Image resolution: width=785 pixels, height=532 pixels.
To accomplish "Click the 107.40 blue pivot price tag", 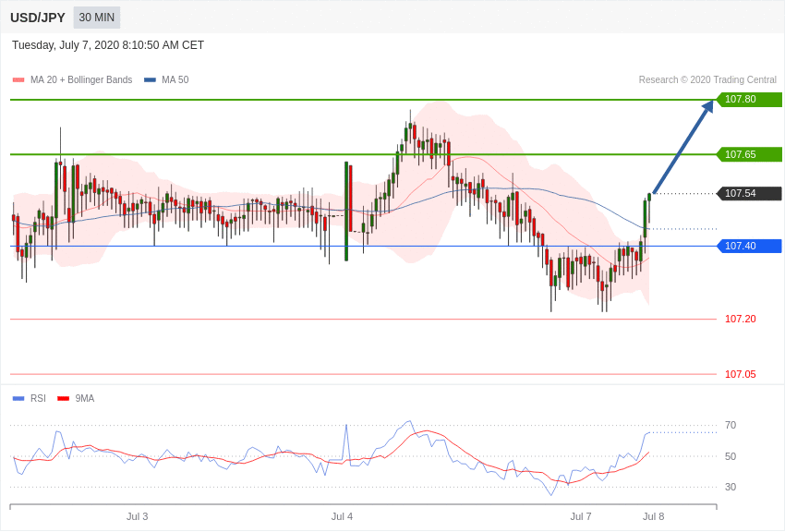I will pyautogui.click(x=750, y=246).
